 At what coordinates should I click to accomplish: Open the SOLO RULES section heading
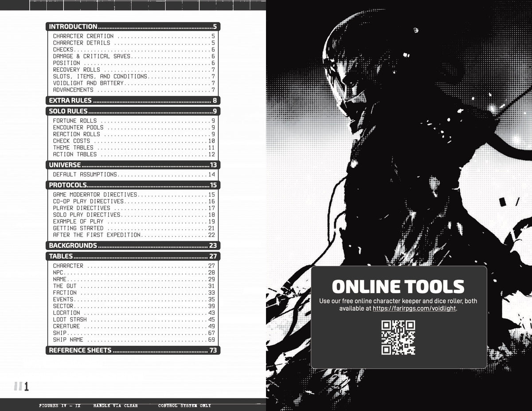(133, 111)
